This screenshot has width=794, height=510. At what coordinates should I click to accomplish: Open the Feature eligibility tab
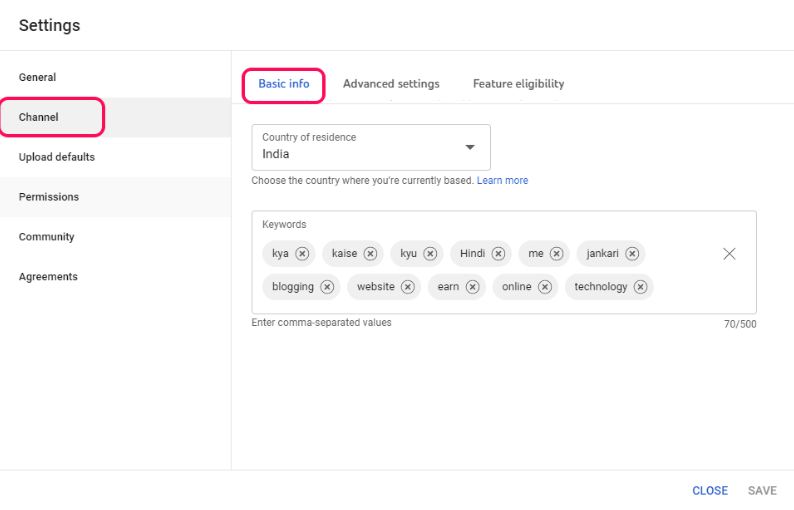point(518,84)
